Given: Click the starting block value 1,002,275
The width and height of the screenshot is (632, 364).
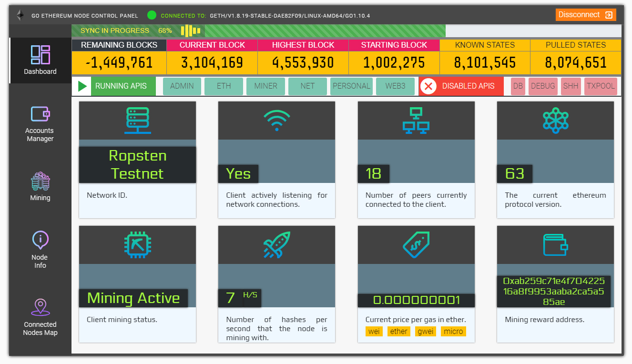Looking at the screenshot, I should click(394, 62).
